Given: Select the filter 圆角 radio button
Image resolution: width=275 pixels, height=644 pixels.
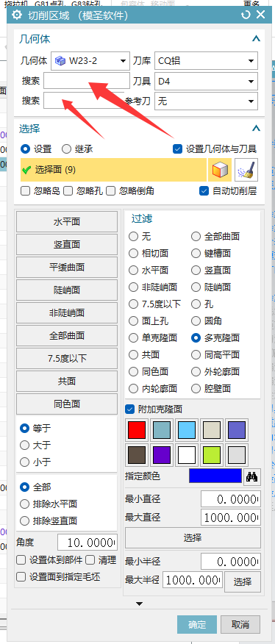Looking at the screenshot, I should pyautogui.click(x=196, y=321).
